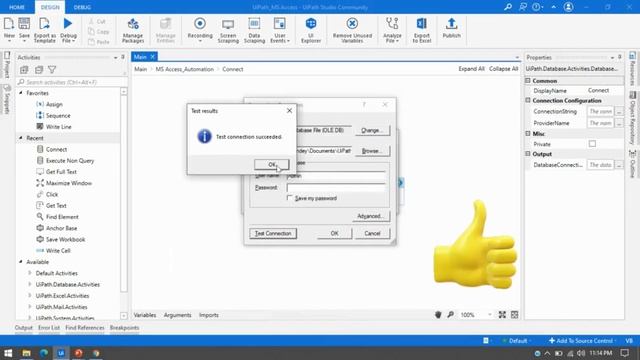The width and height of the screenshot is (640, 360).
Task: Open the Arguments tab
Action: click(178, 315)
